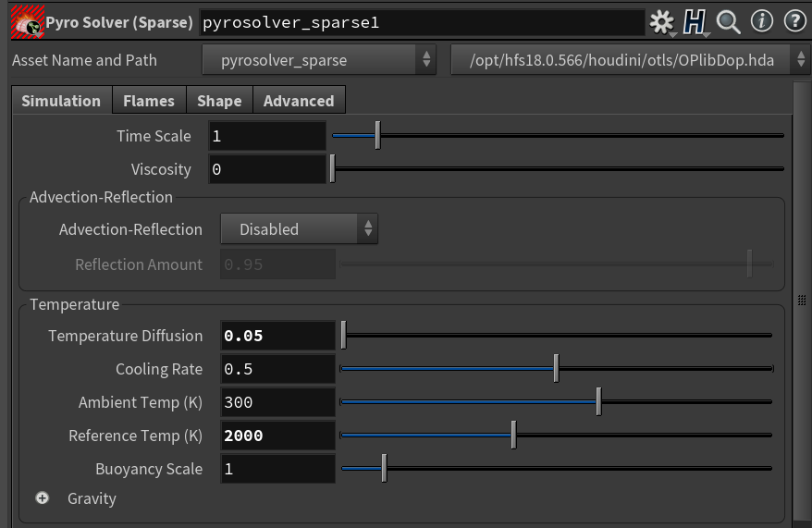Click the Buoyancy Scale label

(x=149, y=469)
